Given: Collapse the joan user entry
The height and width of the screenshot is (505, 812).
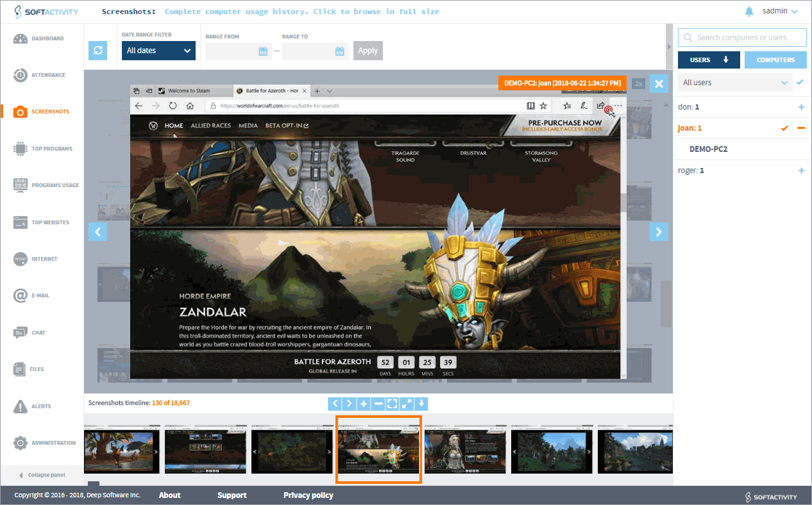Looking at the screenshot, I should (x=800, y=128).
